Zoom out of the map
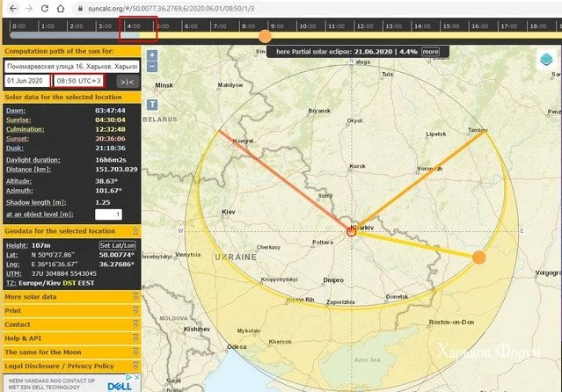The width and height of the screenshot is (562, 392). coord(152,66)
